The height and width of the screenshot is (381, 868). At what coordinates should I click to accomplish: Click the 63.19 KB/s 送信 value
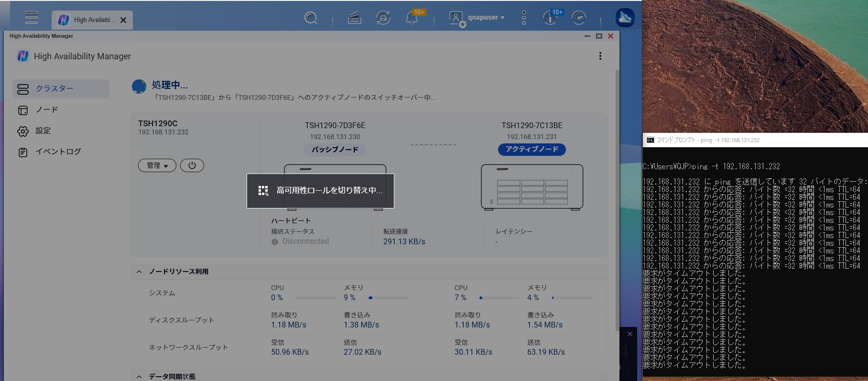coord(546,352)
